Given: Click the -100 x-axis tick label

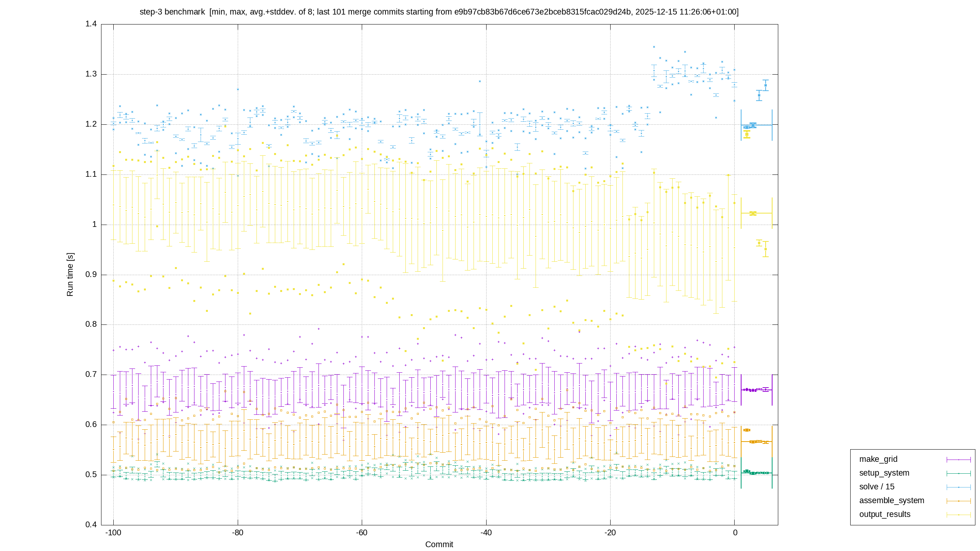Looking at the screenshot, I should [x=113, y=533].
